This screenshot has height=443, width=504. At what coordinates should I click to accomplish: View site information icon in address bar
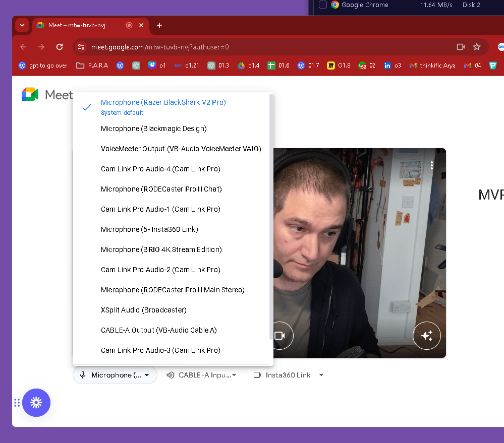coord(81,47)
